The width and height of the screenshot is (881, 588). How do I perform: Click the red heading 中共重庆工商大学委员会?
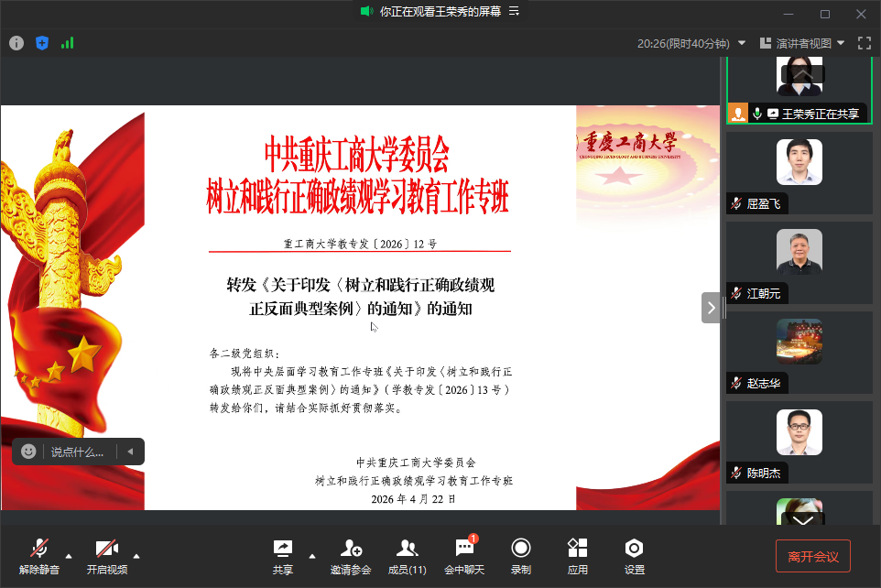[357, 154]
